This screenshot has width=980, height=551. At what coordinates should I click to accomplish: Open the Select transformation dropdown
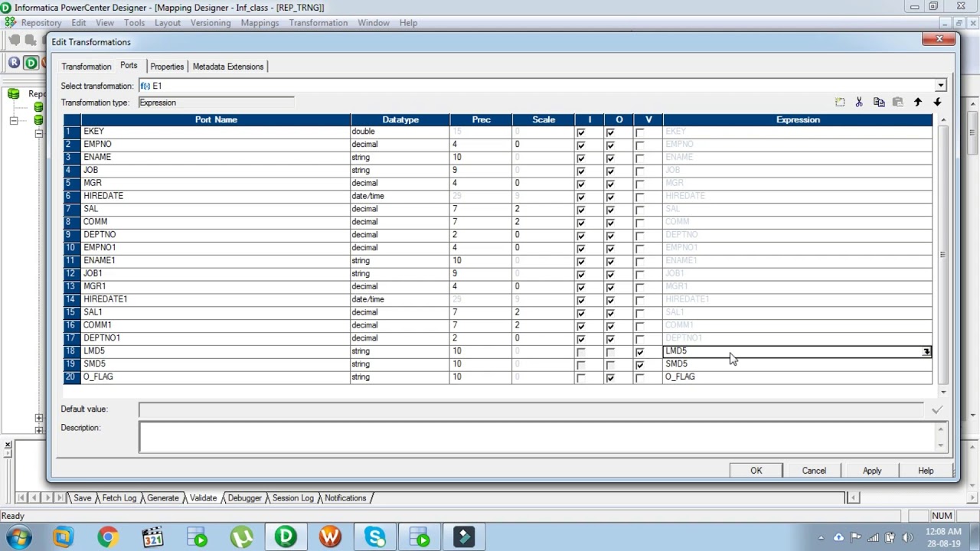click(x=940, y=86)
